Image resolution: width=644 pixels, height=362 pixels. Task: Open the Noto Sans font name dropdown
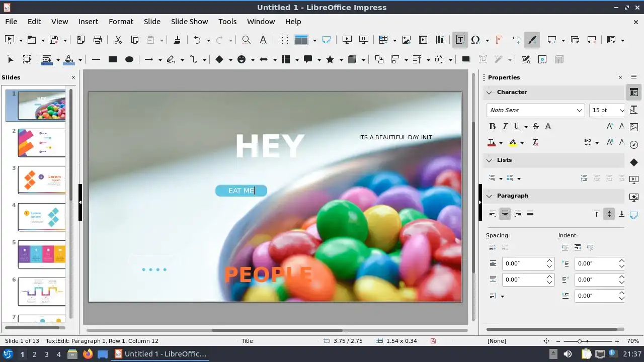click(x=579, y=110)
